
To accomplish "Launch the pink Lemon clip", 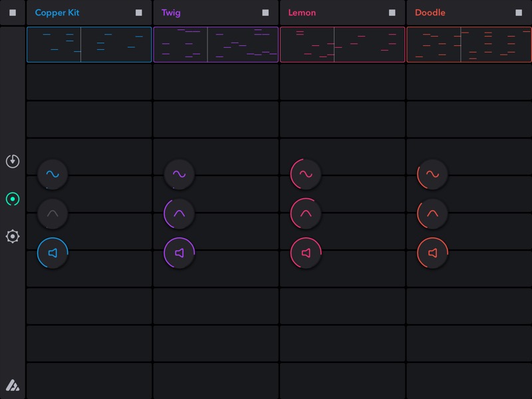I will click(x=342, y=45).
